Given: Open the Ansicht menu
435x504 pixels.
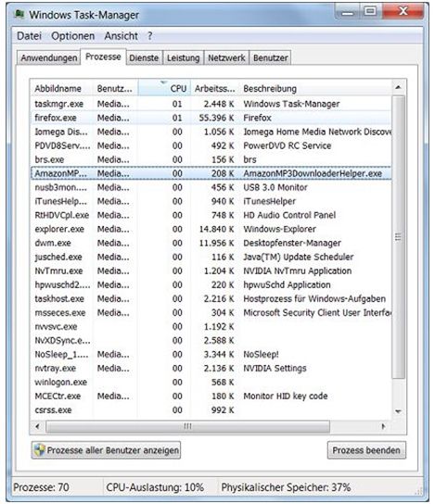Looking at the screenshot, I should (121, 36).
